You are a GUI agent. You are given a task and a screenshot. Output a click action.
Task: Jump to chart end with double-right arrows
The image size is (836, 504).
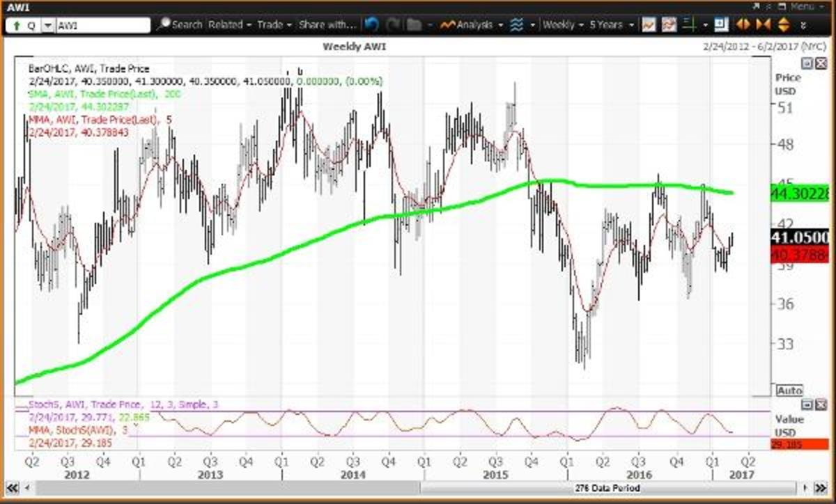pyautogui.click(x=822, y=487)
